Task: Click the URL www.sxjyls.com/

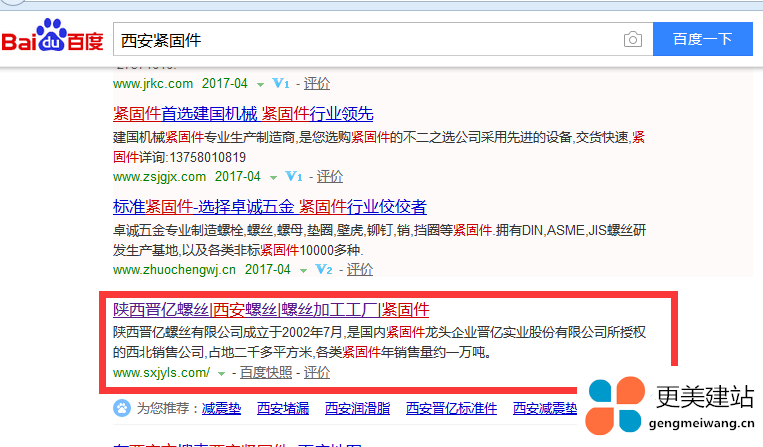Action: (162, 373)
